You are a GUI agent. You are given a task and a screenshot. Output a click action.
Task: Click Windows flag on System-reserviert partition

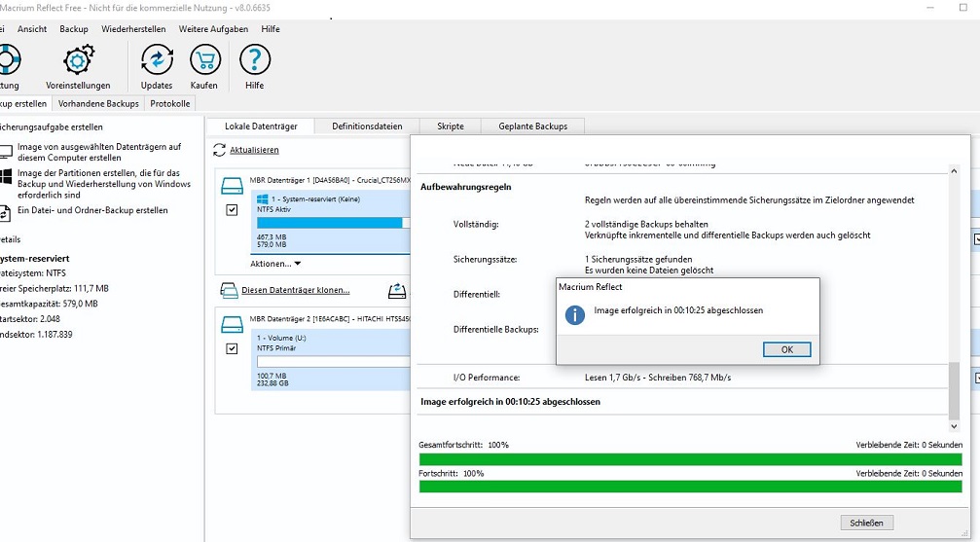pos(263,199)
